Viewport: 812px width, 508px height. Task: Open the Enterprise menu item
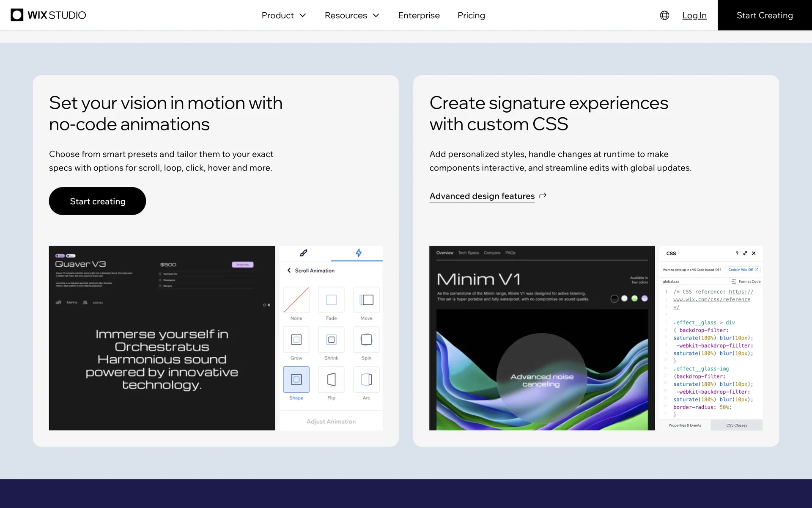click(419, 15)
